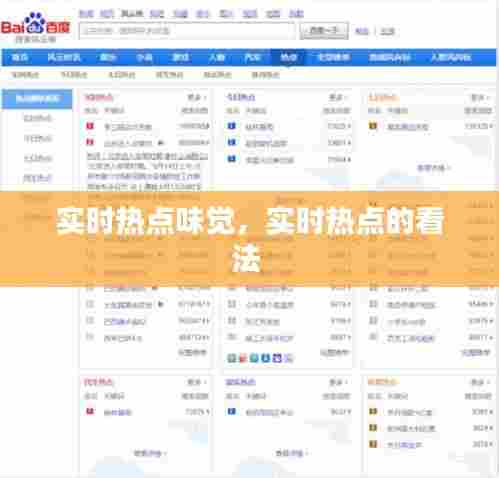
Task: Click the red rank 2 badge in 实时热点
Action: (x=90, y=142)
